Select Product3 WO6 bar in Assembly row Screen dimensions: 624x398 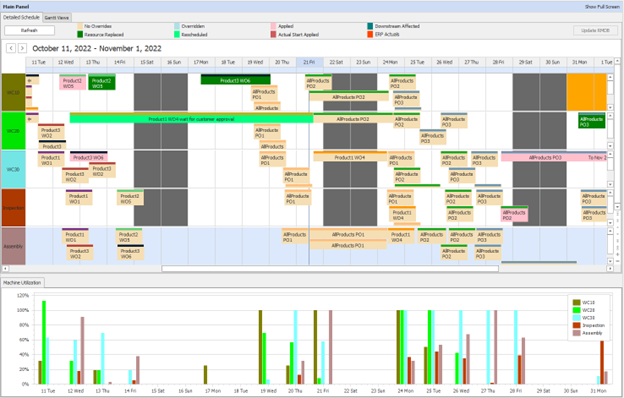click(131, 253)
